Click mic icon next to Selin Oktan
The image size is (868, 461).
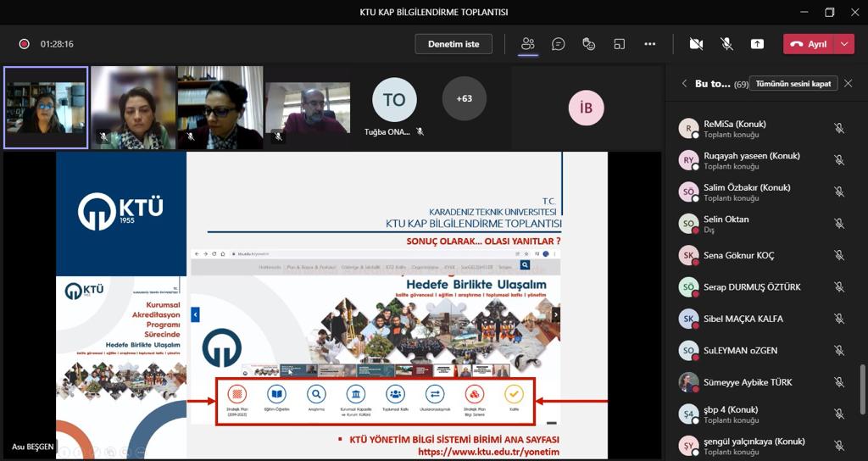[839, 224]
